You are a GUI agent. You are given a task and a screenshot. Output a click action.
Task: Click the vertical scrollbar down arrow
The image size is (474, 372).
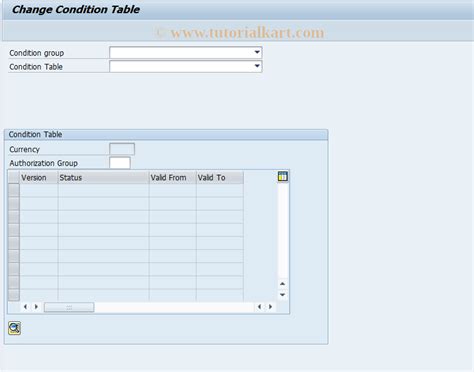282,295
